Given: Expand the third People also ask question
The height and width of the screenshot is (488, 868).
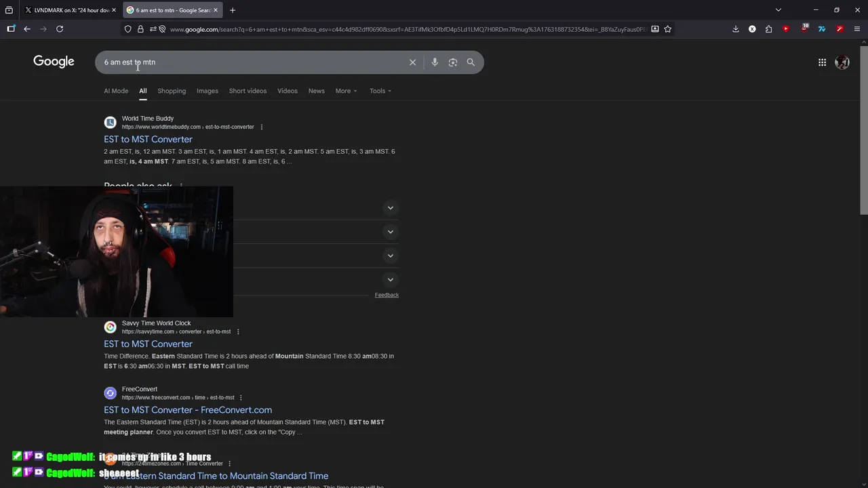Looking at the screenshot, I should tap(390, 256).
